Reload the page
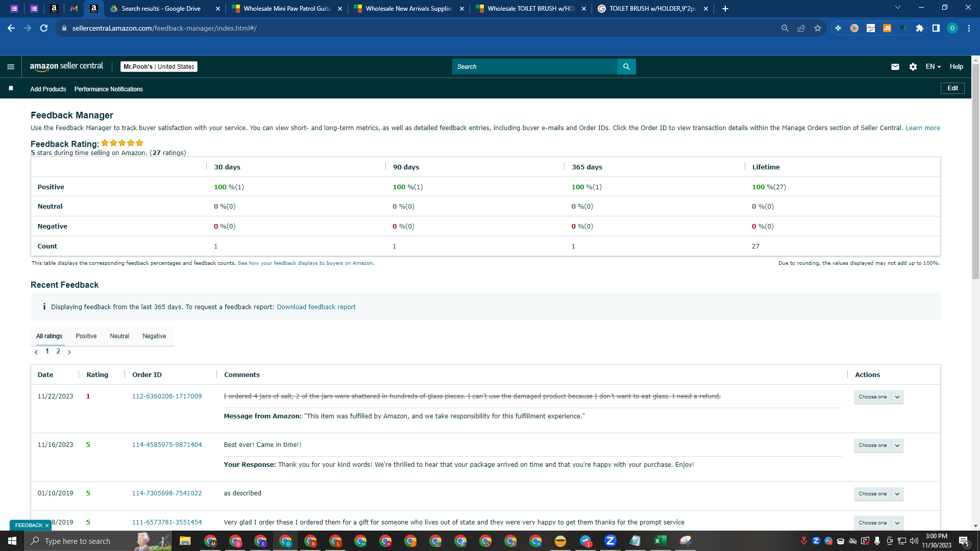 44,28
